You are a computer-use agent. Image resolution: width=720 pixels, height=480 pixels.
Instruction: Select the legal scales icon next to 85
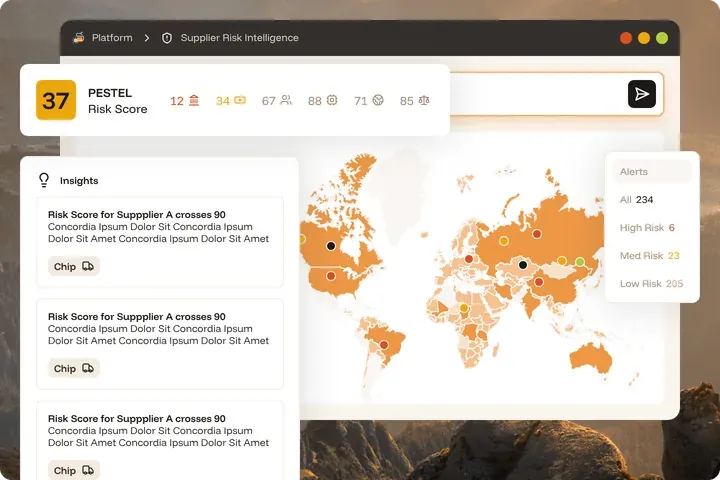[424, 100]
